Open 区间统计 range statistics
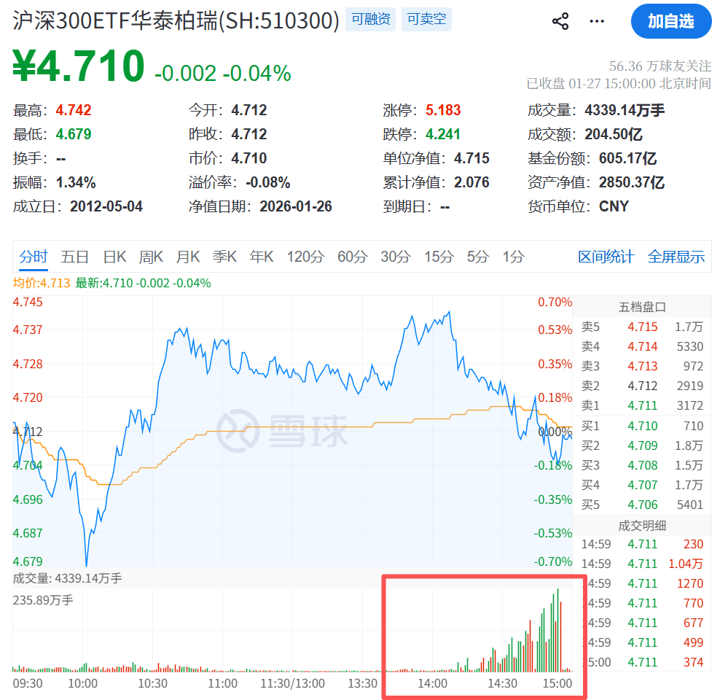 (x=606, y=257)
